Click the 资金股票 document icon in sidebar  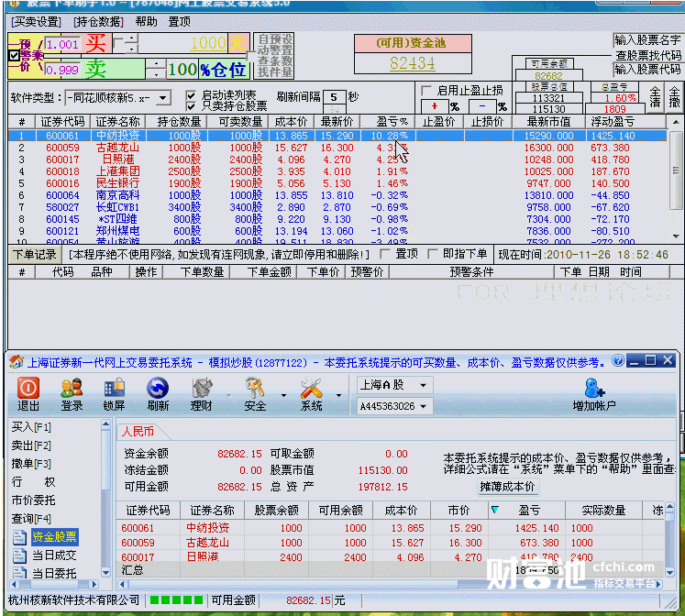19,537
